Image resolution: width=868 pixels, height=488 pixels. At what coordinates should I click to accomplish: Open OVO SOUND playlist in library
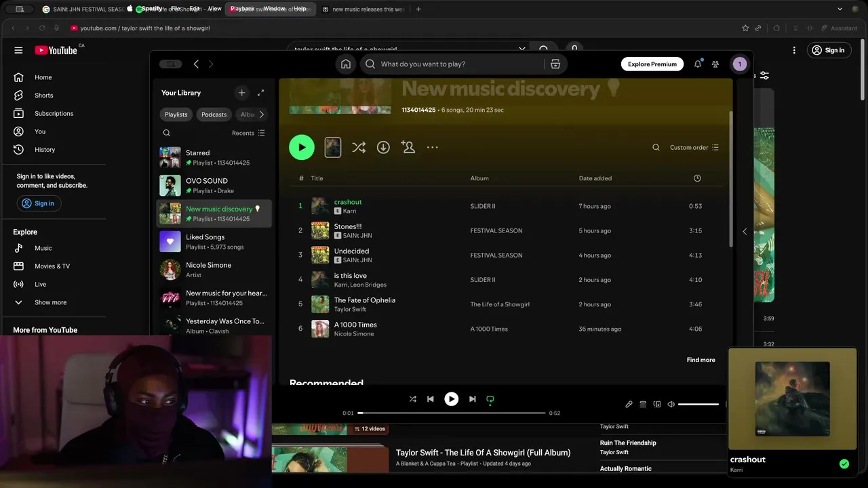coord(214,186)
